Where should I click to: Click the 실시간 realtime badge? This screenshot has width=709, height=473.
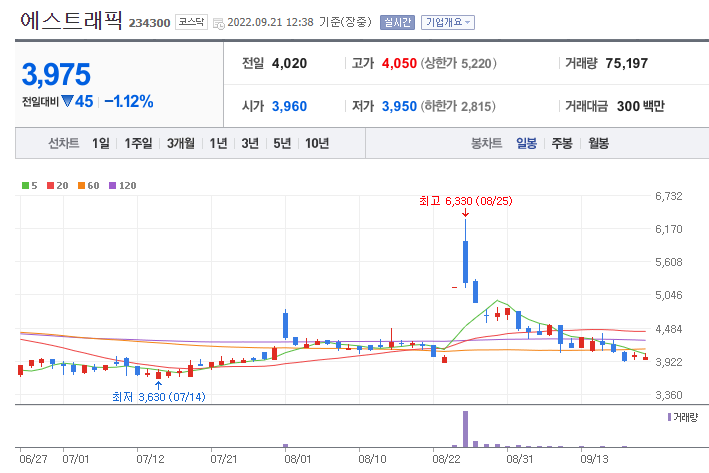click(x=397, y=22)
